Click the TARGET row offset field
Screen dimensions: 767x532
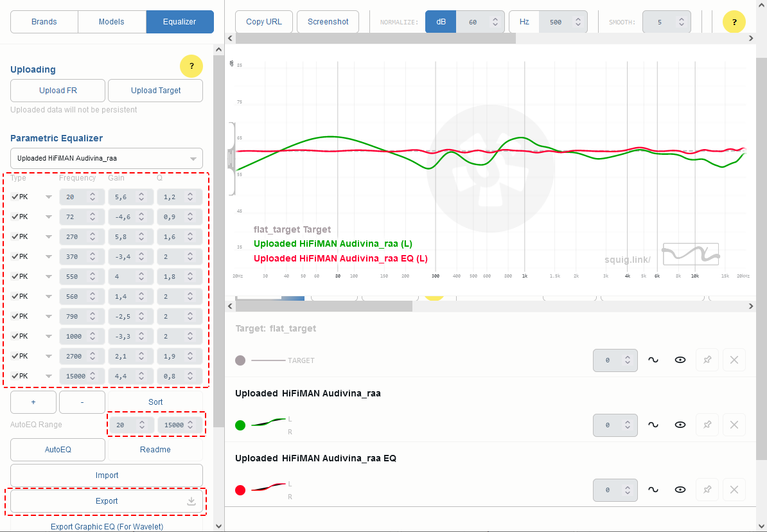coord(615,360)
